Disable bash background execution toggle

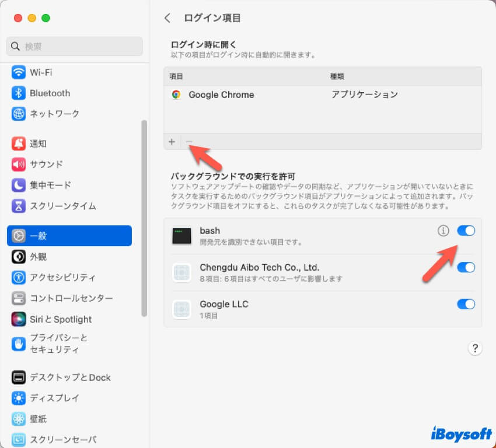coord(466,231)
